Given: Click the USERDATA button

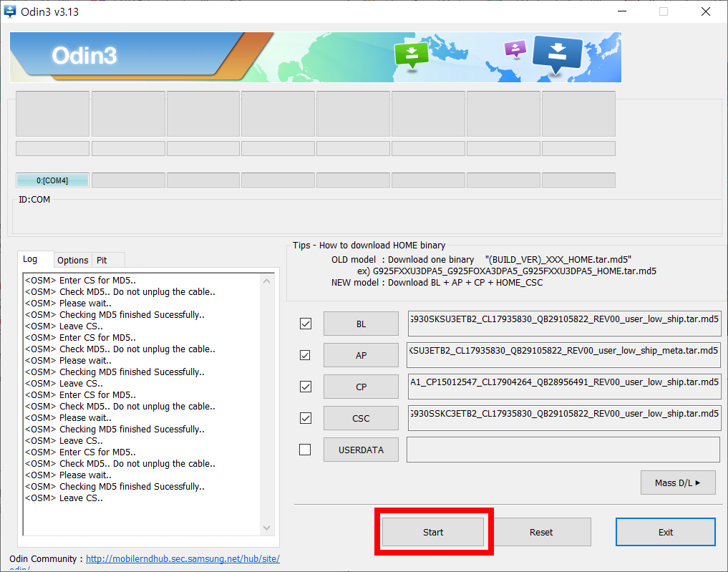Looking at the screenshot, I should click(x=361, y=450).
